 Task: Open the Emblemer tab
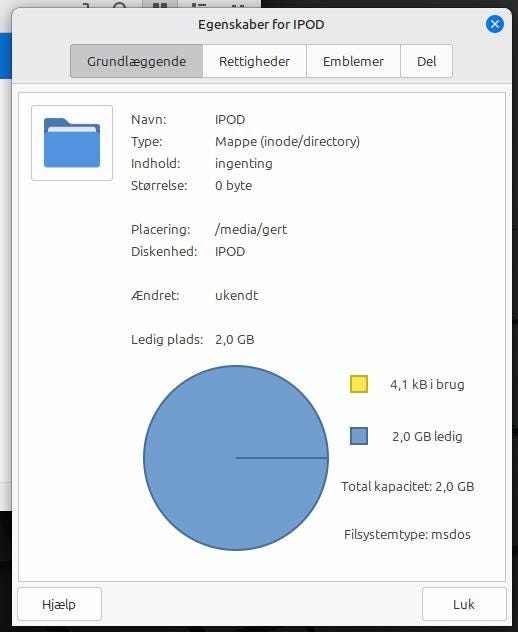pyautogui.click(x=353, y=61)
